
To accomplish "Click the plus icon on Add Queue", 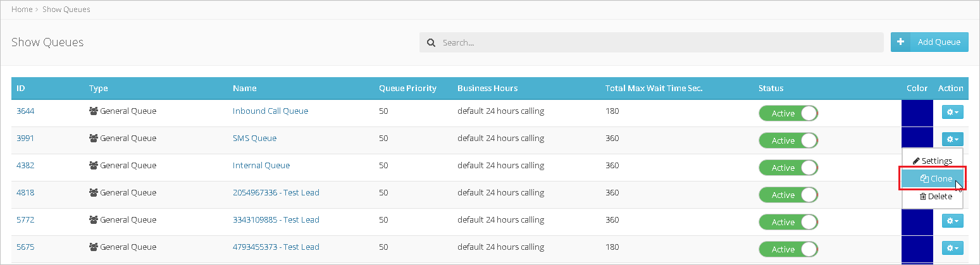I will (x=900, y=42).
